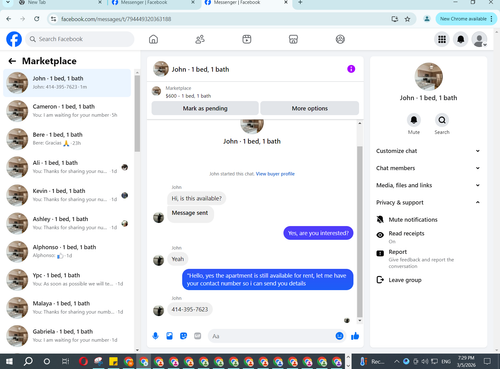Send a thumbs-up like
Image resolution: width=500 pixels, height=369 pixels.
[x=355, y=336]
